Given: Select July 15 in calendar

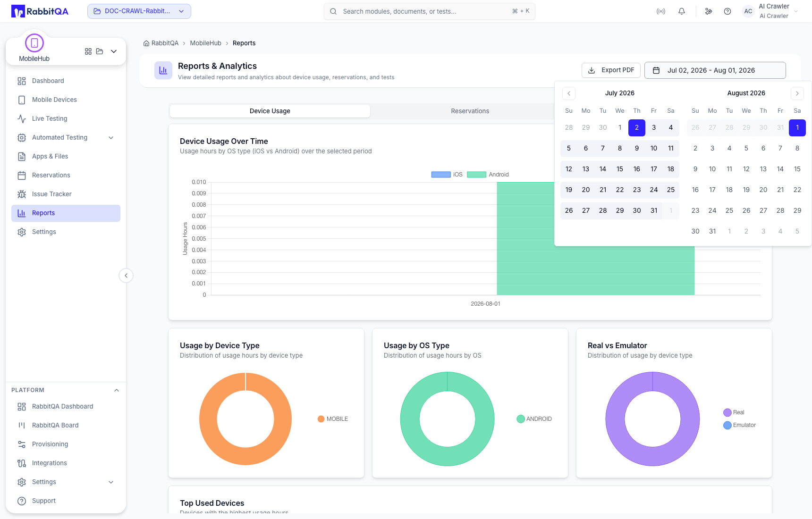Looking at the screenshot, I should coord(620,169).
